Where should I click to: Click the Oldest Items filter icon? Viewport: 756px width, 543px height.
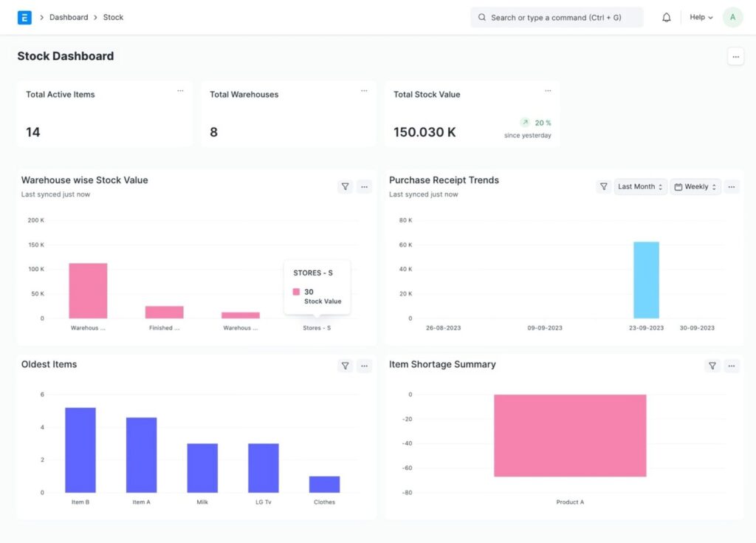point(345,366)
